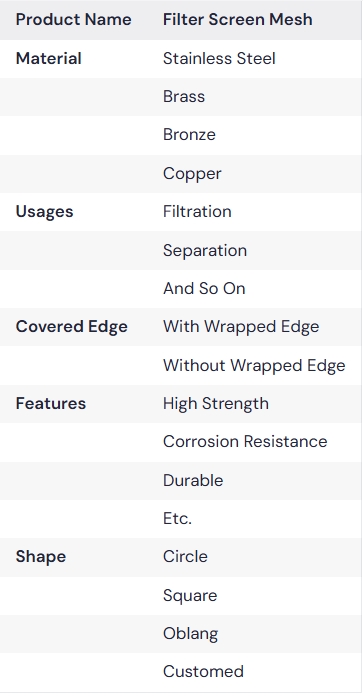Click the Circle shape entry
363x696 pixels.
[185, 557]
